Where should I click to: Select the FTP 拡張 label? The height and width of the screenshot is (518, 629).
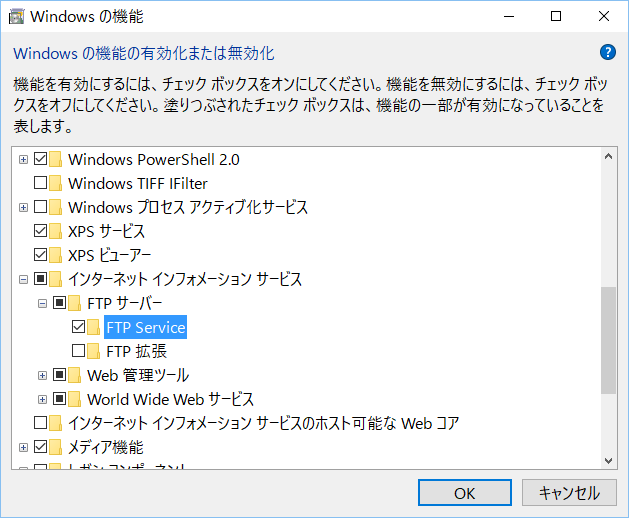136,351
